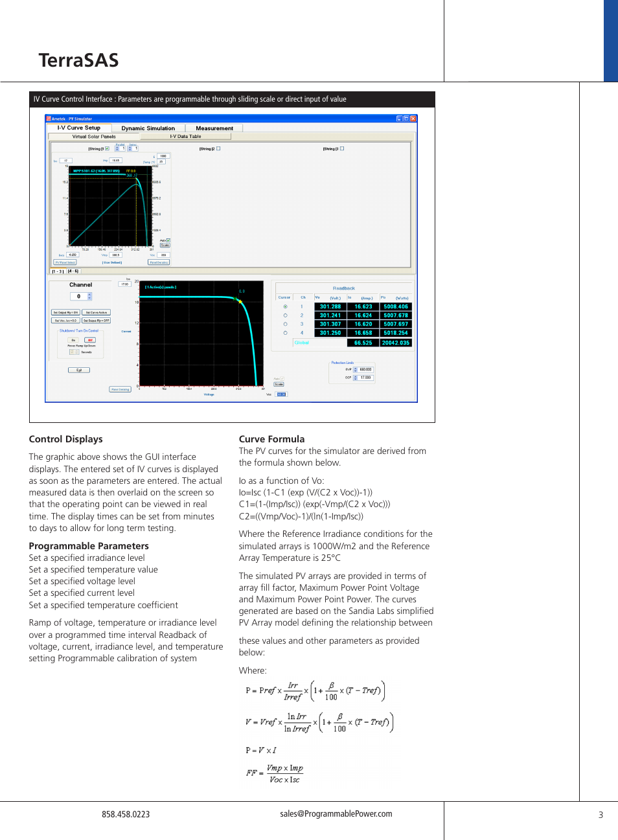Image resolution: width=618 pixels, height=840 pixels.
Task: Click the sales@ProgrammablePower.com email link
Action: click(336, 814)
